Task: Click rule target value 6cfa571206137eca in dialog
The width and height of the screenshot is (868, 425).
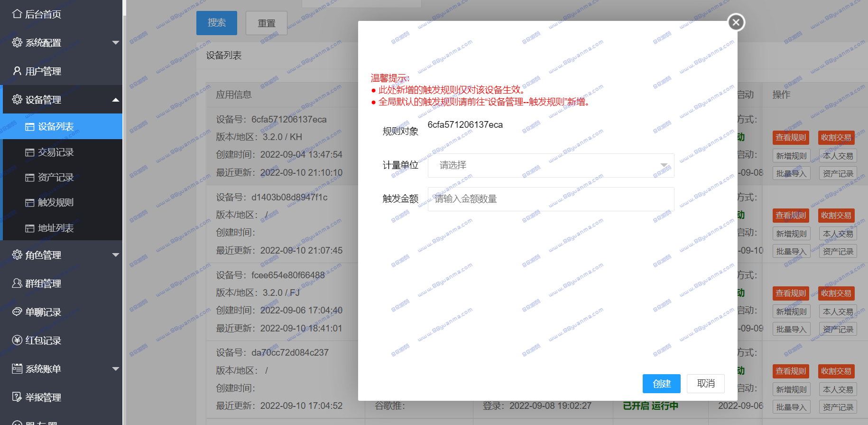Action: click(465, 125)
